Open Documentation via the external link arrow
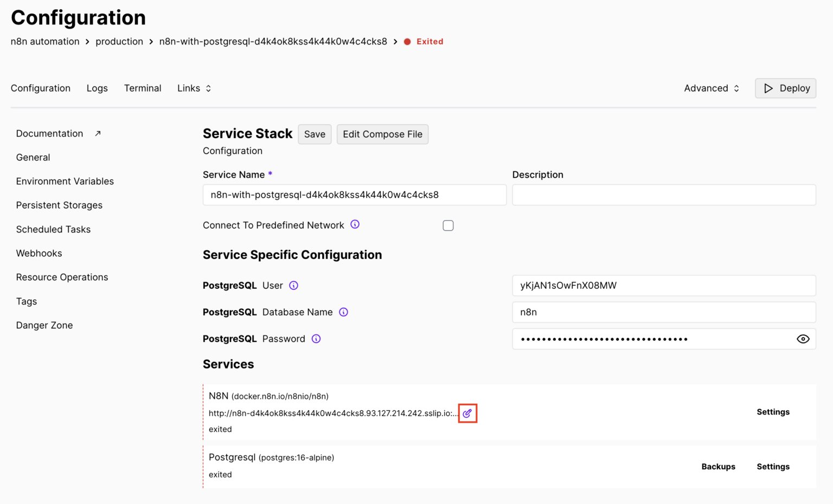This screenshot has height=504, width=833. (98, 132)
